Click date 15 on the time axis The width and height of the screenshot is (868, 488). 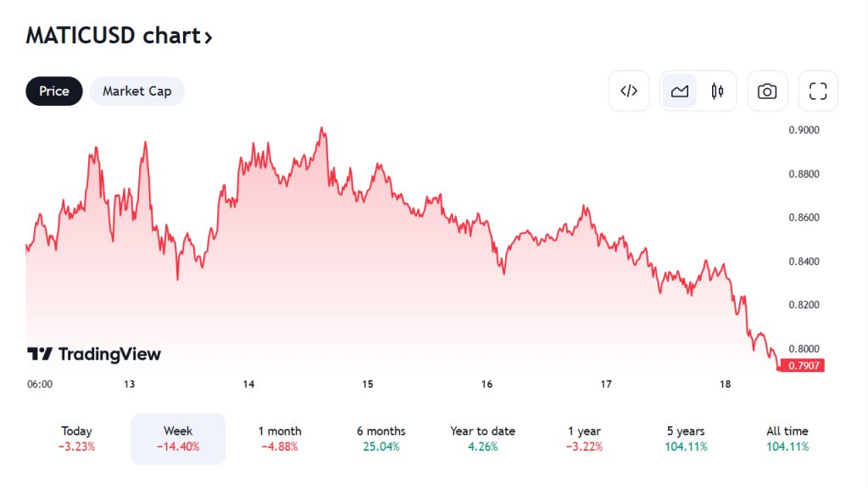[x=368, y=384]
